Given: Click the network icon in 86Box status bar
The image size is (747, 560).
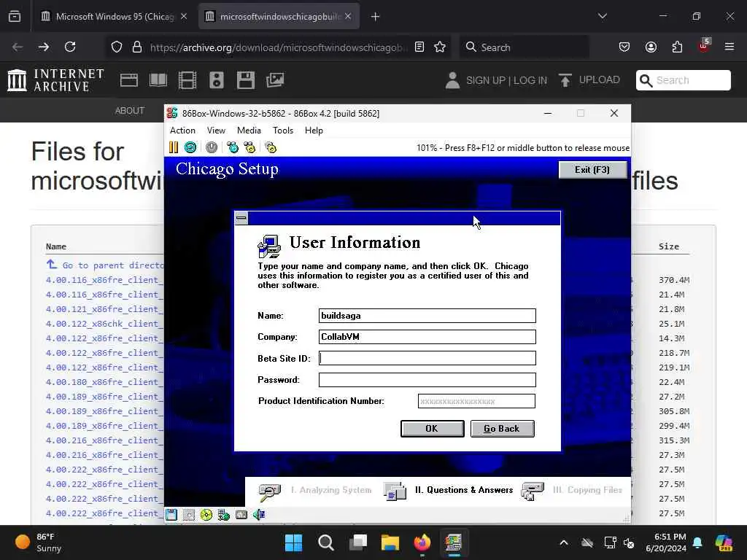Looking at the screenshot, I should point(223,514).
